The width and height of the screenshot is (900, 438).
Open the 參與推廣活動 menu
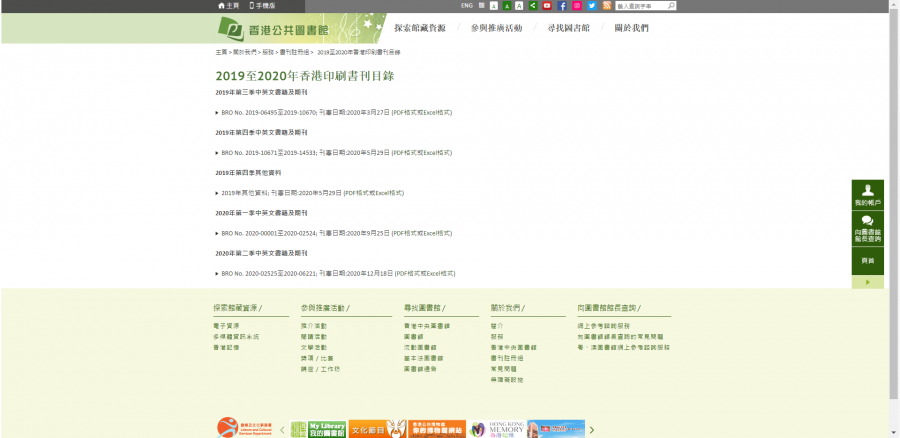coord(496,28)
